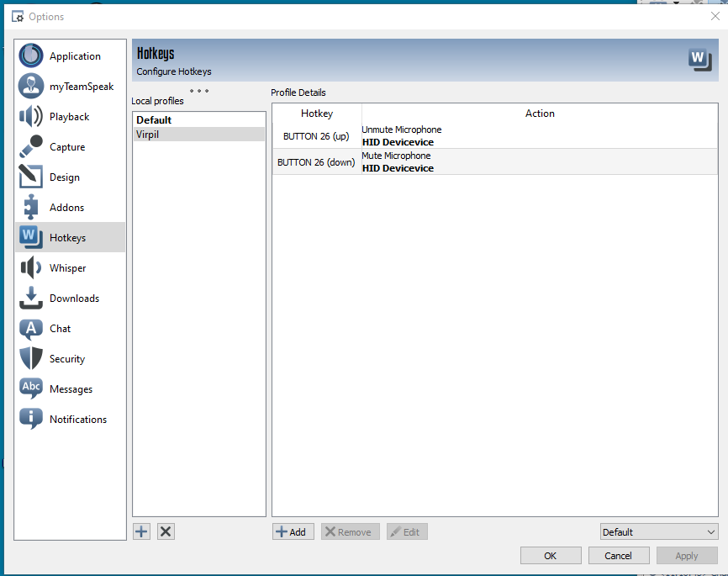Click the Hotkey column header
Screen dimensions: 728x576
click(x=317, y=114)
